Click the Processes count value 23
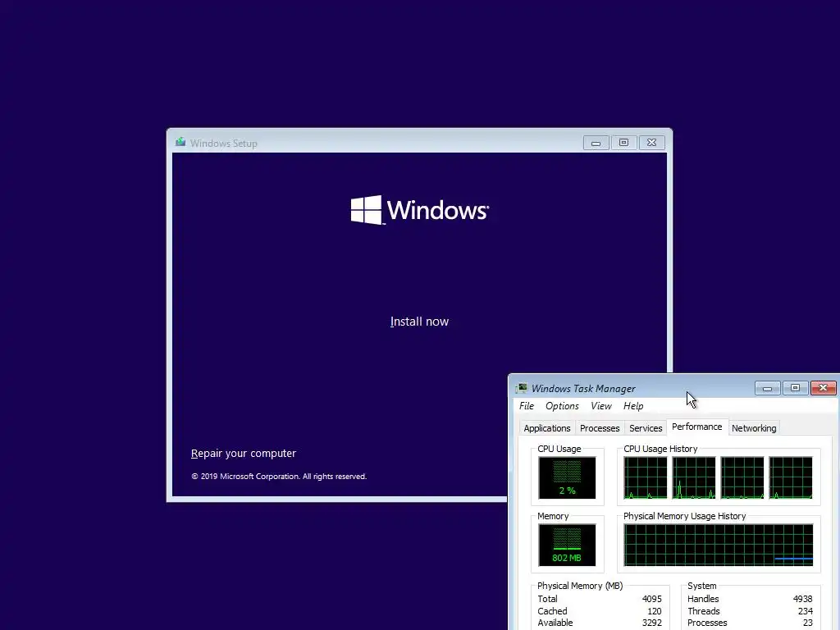 [808, 623]
